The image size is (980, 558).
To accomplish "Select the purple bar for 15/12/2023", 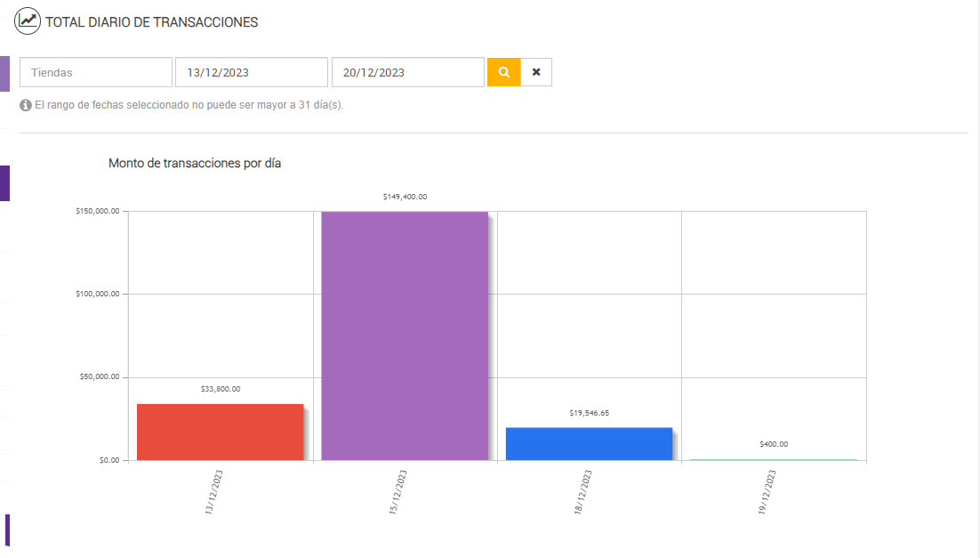I will point(405,336).
